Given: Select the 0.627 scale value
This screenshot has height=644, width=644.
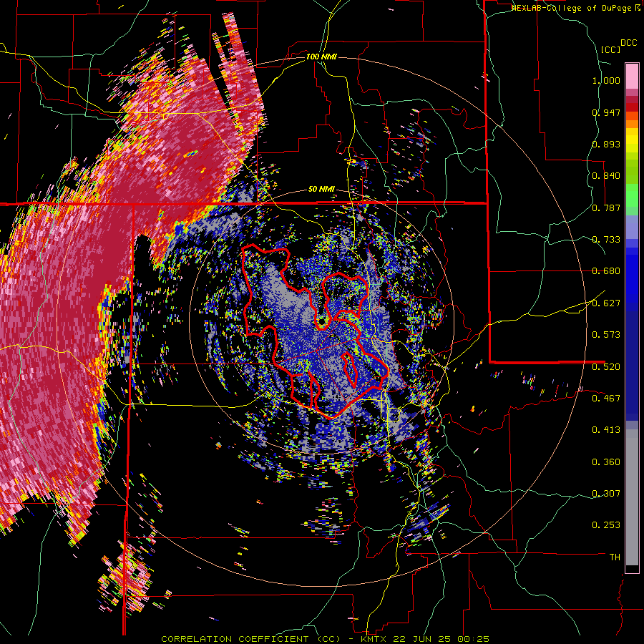Looking at the screenshot, I should [606, 303].
